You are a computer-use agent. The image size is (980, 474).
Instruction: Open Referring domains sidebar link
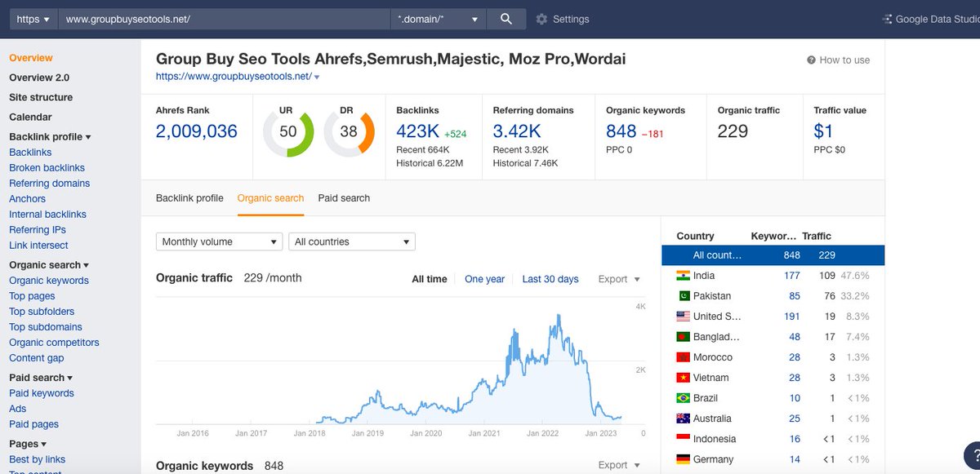pos(49,184)
